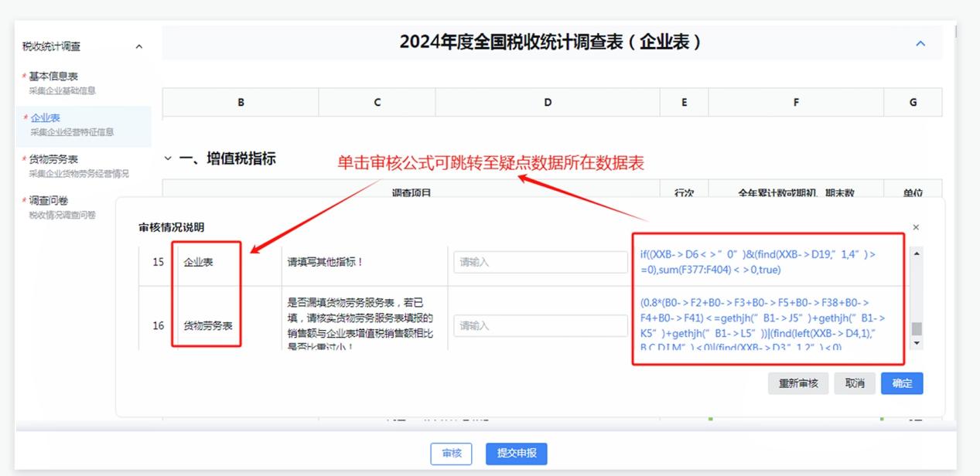Click the row 16 请输入 explanation field
980x476 pixels.
541,325
